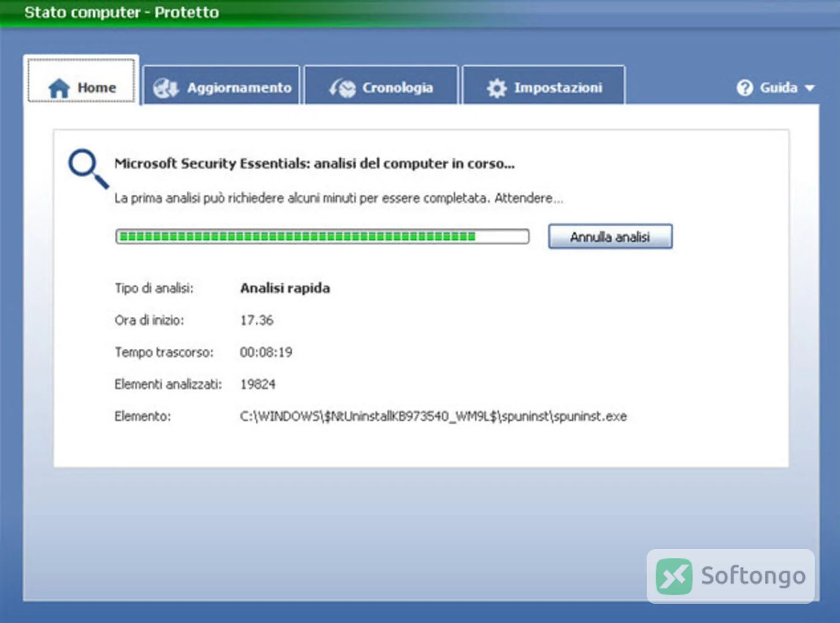840x623 pixels.
Task: Click the green scan progress bar
Action: [x=322, y=236]
